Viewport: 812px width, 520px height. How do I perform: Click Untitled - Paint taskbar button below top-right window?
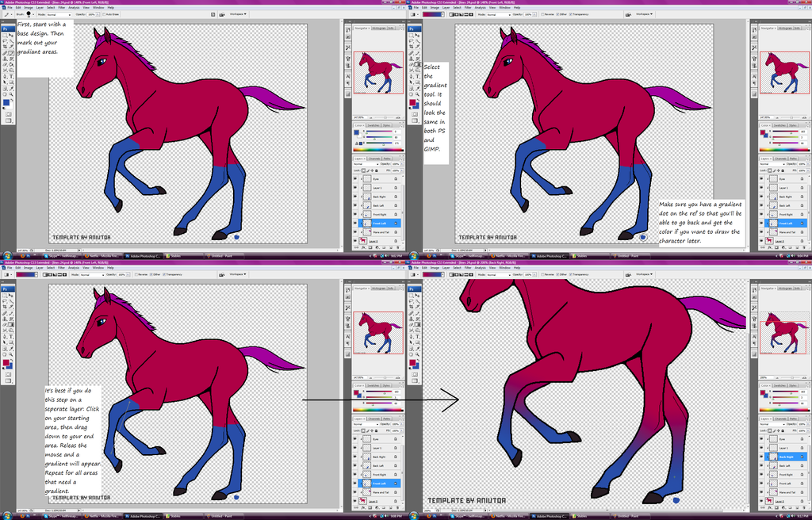pyautogui.click(x=630, y=256)
